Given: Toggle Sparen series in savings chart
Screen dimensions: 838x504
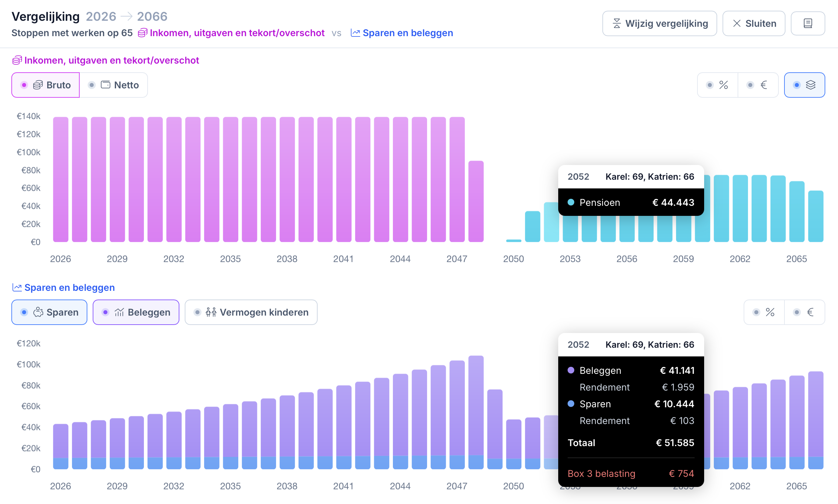Looking at the screenshot, I should [50, 312].
